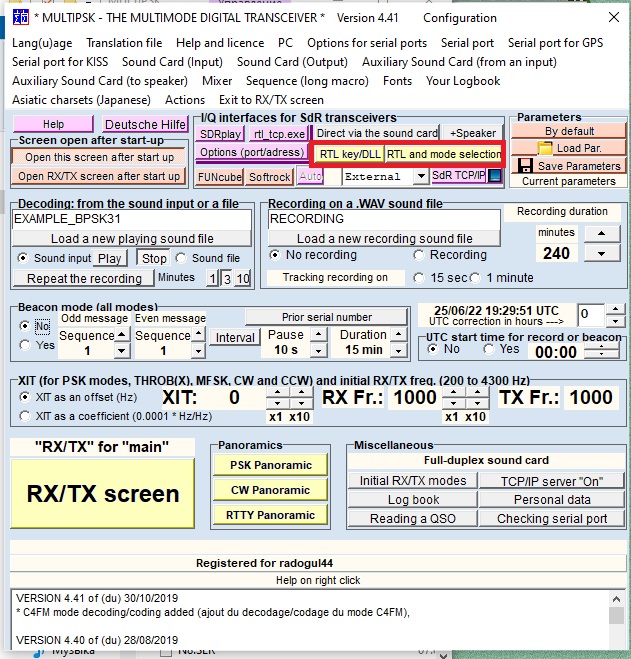The width and height of the screenshot is (631, 659).
Task: Open the External dropdown list
Action: (x=420, y=177)
